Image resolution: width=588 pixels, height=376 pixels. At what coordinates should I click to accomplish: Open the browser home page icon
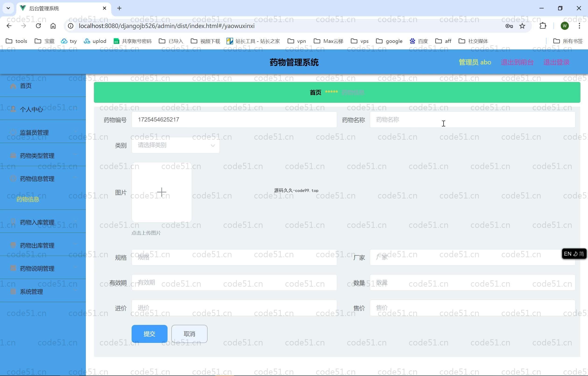pos(53,26)
